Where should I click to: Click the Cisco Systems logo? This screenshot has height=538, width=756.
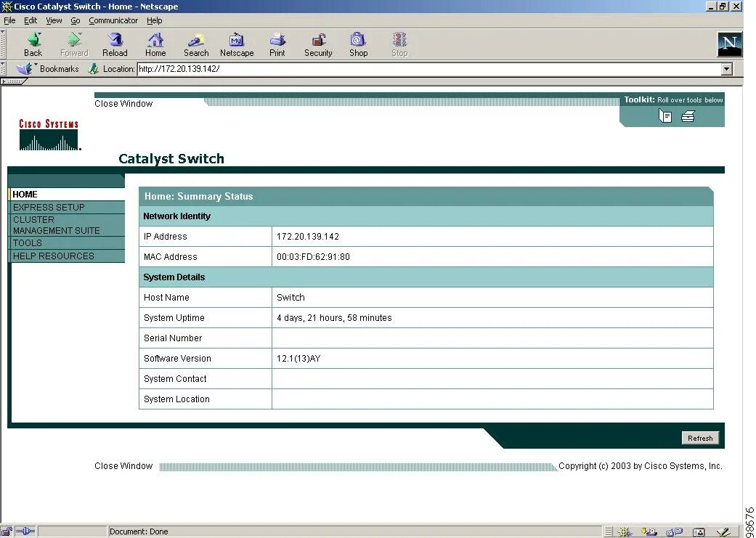[x=49, y=135]
